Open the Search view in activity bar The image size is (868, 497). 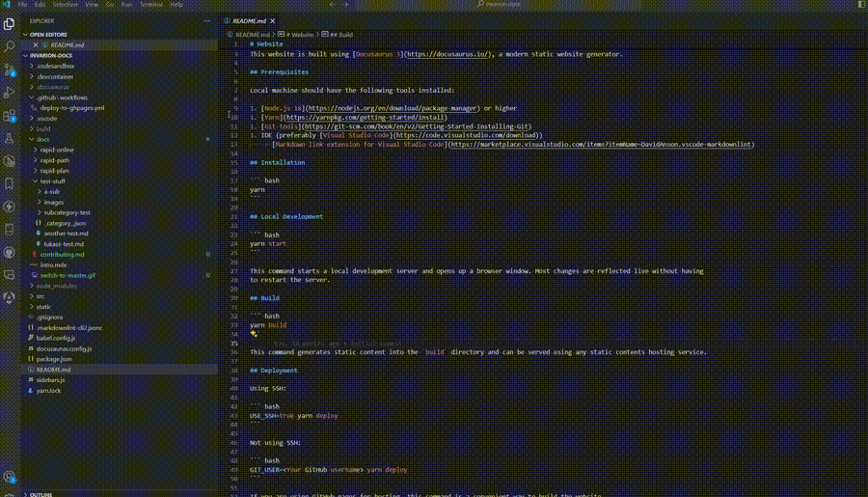[9, 46]
